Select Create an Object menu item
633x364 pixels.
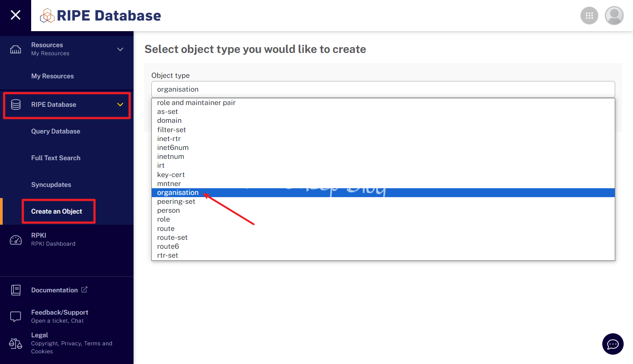tap(57, 211)
